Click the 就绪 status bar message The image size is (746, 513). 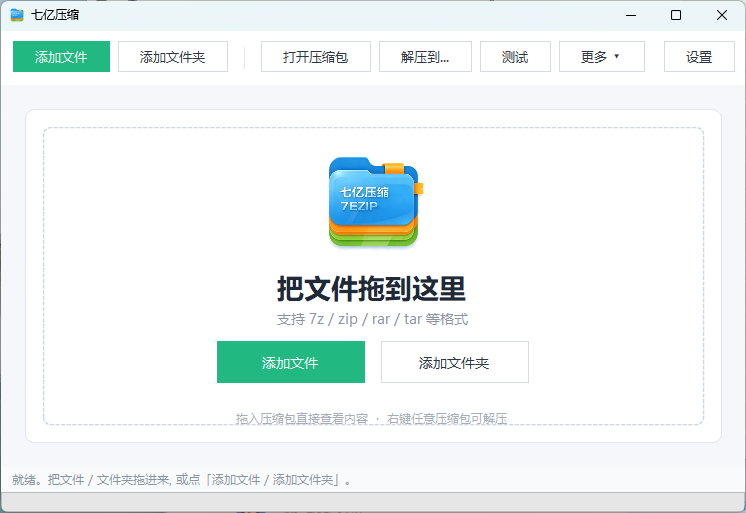pos(181,480)
